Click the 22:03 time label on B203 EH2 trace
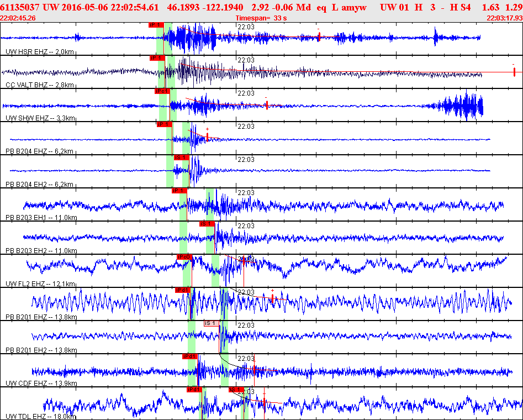Image resolution: width=523 pixels, height=420 pixels. pos(246,226)
